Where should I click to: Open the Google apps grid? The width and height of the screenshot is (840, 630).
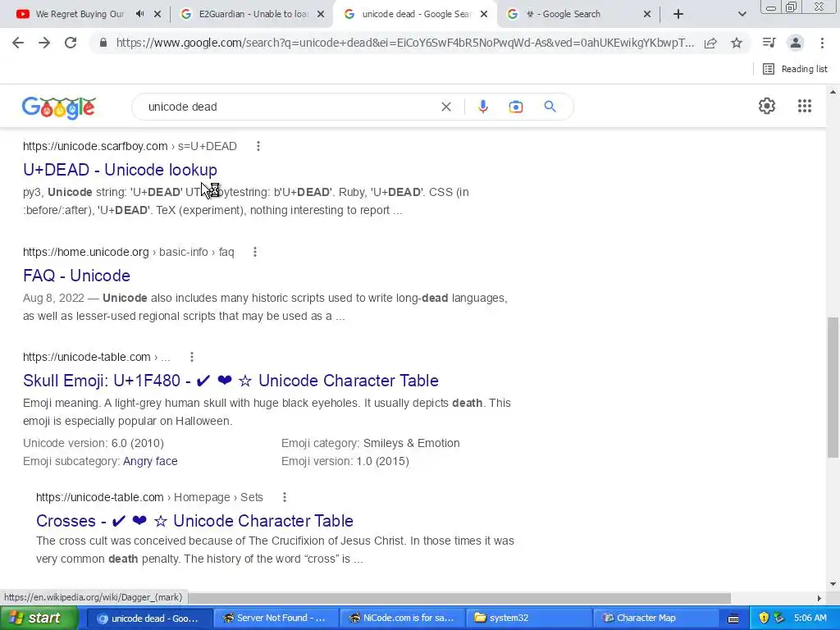pyautogui.click(x=804, y=106)
